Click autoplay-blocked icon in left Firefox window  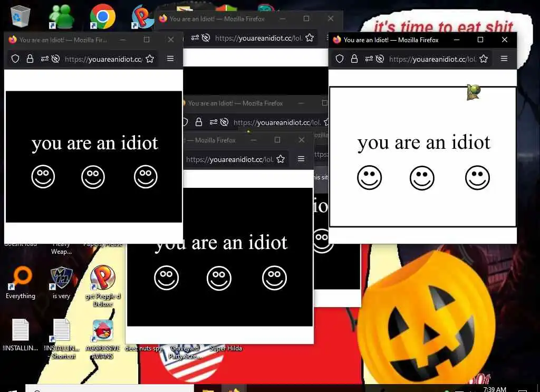[55, 59]
